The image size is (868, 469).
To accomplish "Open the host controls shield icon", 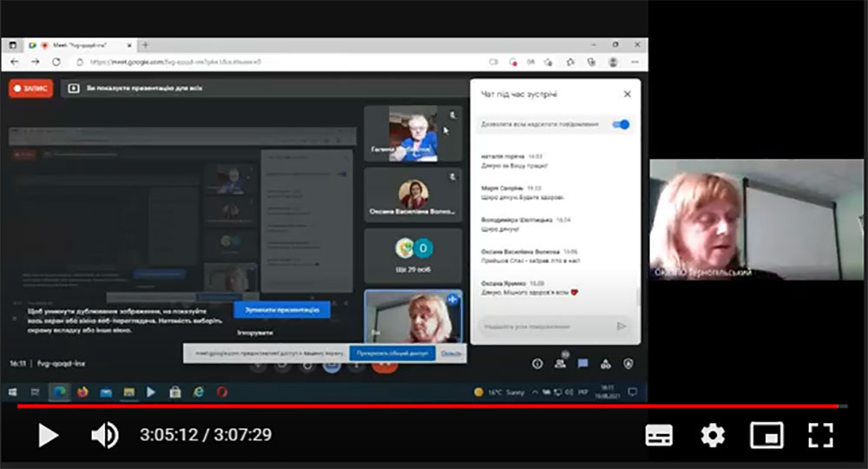I will click(x=628, y=364).
